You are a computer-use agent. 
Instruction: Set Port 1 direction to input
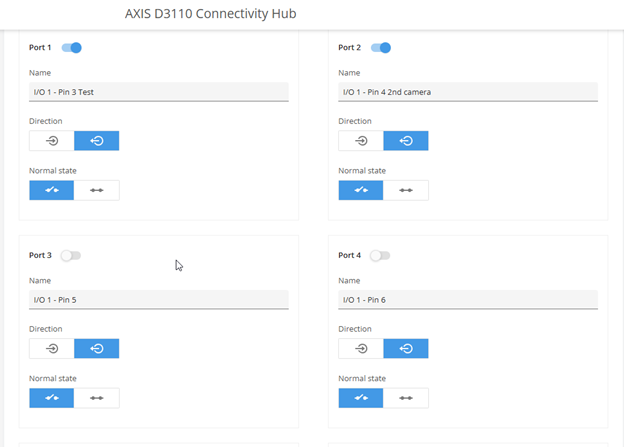[x=52, y=141]
